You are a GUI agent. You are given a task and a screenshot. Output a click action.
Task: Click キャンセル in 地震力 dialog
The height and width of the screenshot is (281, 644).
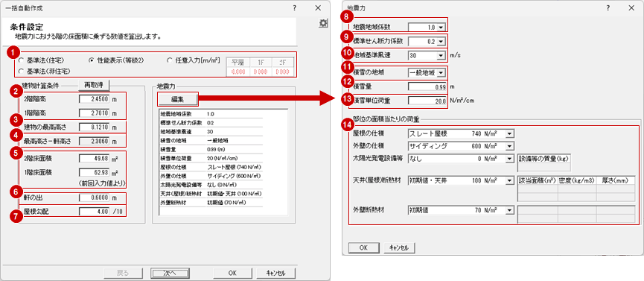[x=399, y=247]
